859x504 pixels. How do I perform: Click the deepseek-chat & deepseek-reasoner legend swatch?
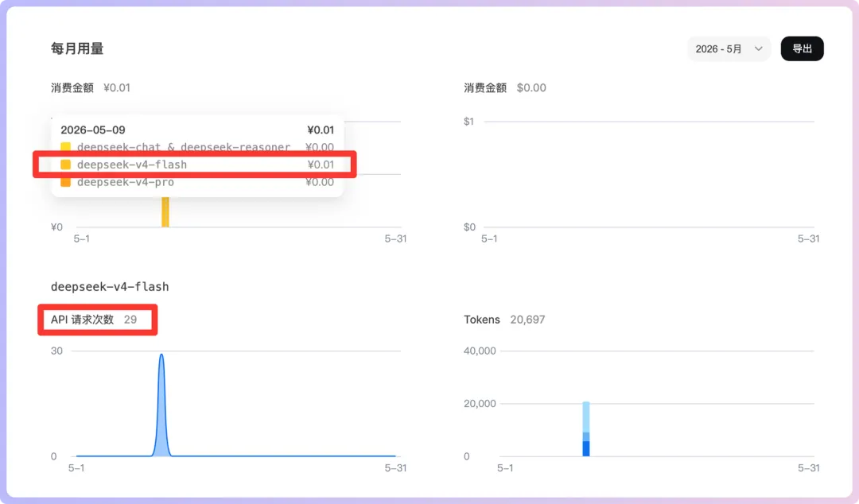coord(65,147)
